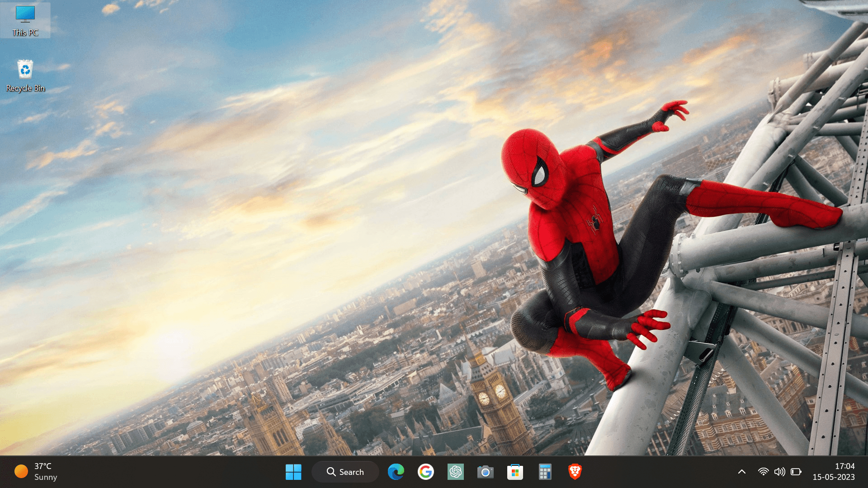Viewport: 868px width, 488px height.
Task: Launch the Camera app from the taskbar
Action: pyautogui.click(x=485, y=472)
